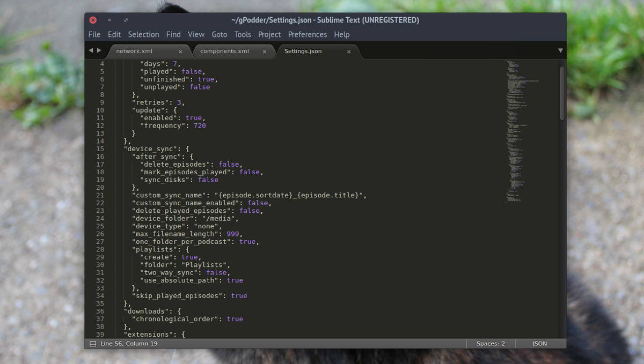Image resolution: width=644 pixels, height=364 pixels.
Task: Switch to the components.xml tab
Action: [x=224, y=51]
